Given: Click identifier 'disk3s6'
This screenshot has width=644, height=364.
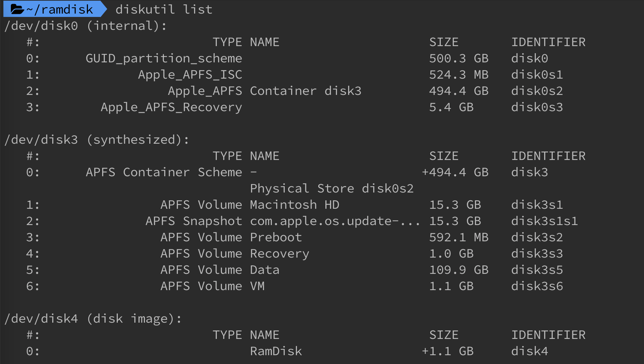Looking at the screenshot, I should (537, 286).
